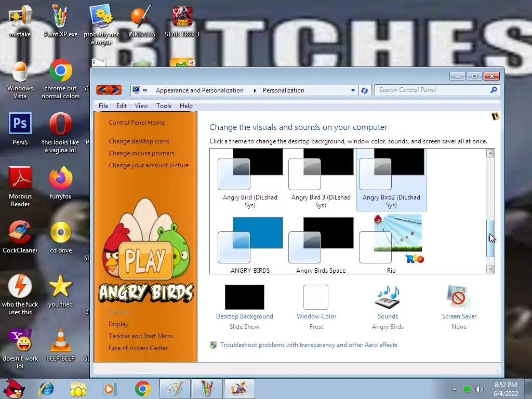
Task: Open the STAR TREK 3 desktop icon
Action: 182,21
